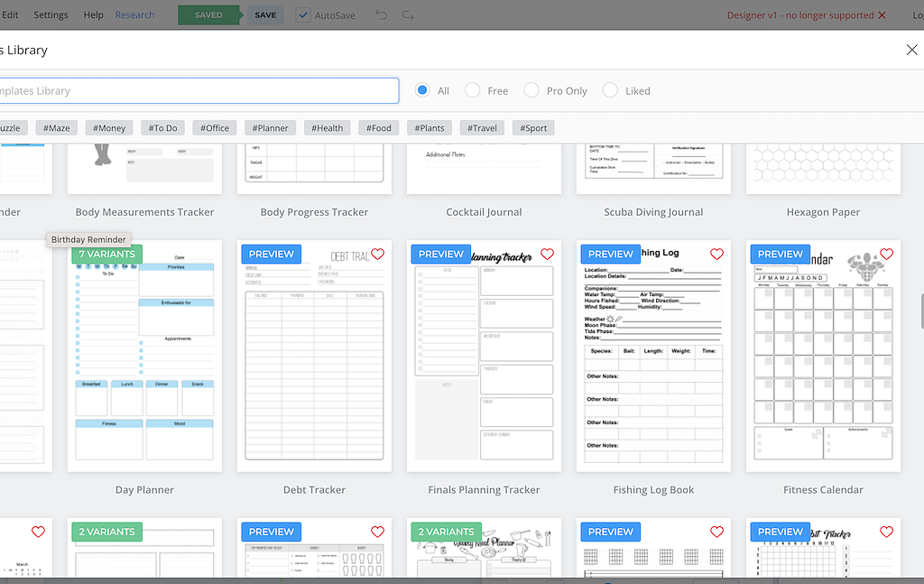Click the undo arrow icon
Screen dimensions: 924x584
point(381,15)
